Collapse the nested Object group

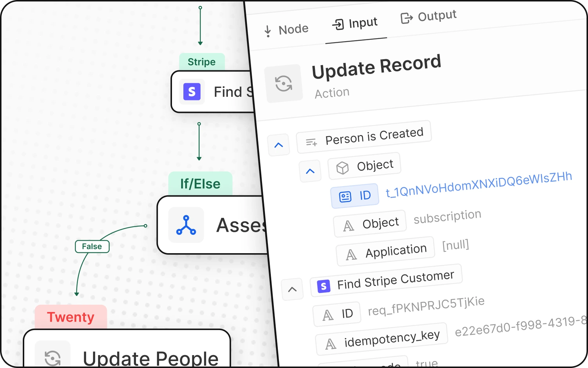[x=310, y=171]
